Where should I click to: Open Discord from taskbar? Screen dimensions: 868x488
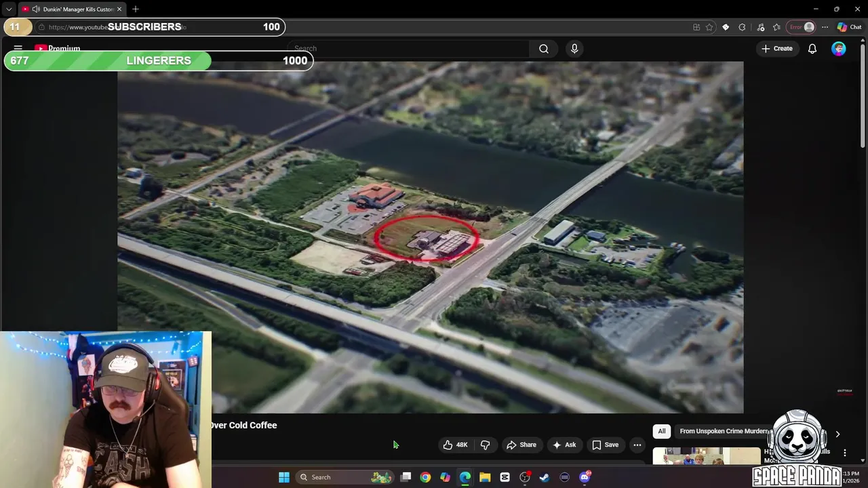coord(585,477)
